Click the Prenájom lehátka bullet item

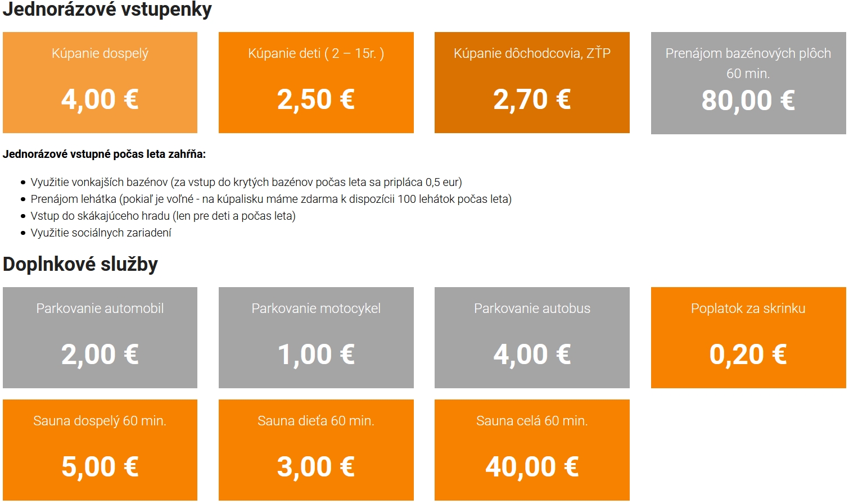pos(271,199)
